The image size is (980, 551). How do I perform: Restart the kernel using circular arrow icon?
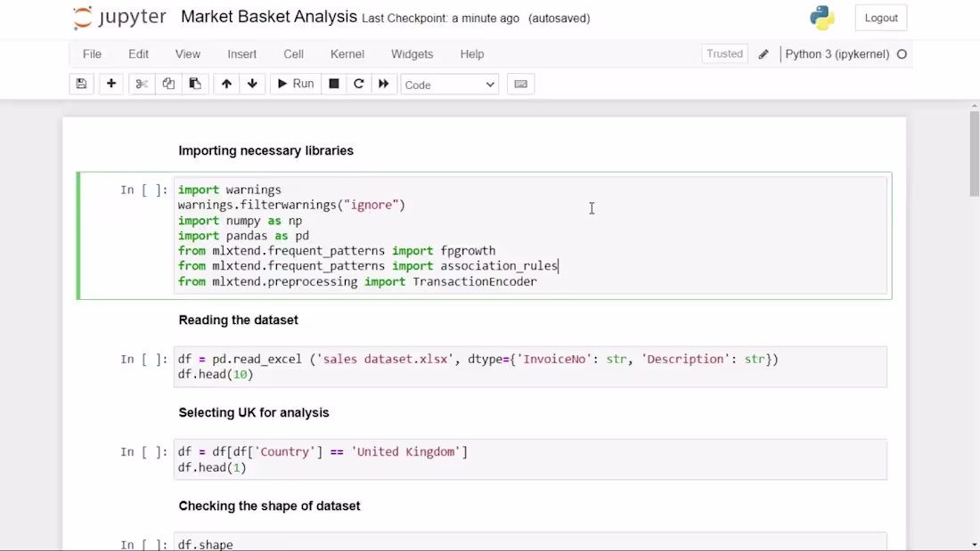[358, 83]
